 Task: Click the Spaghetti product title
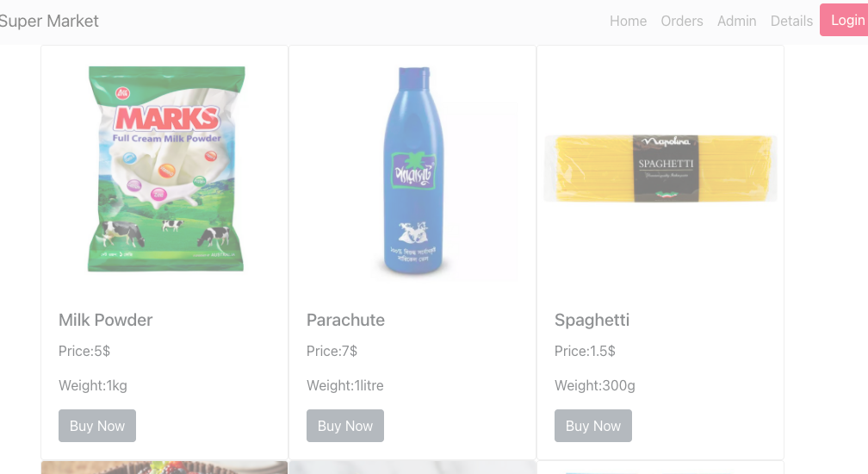[592, 320]
